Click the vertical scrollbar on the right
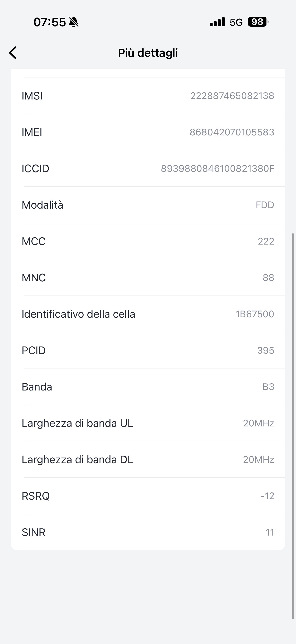 [x=293, y=425]
